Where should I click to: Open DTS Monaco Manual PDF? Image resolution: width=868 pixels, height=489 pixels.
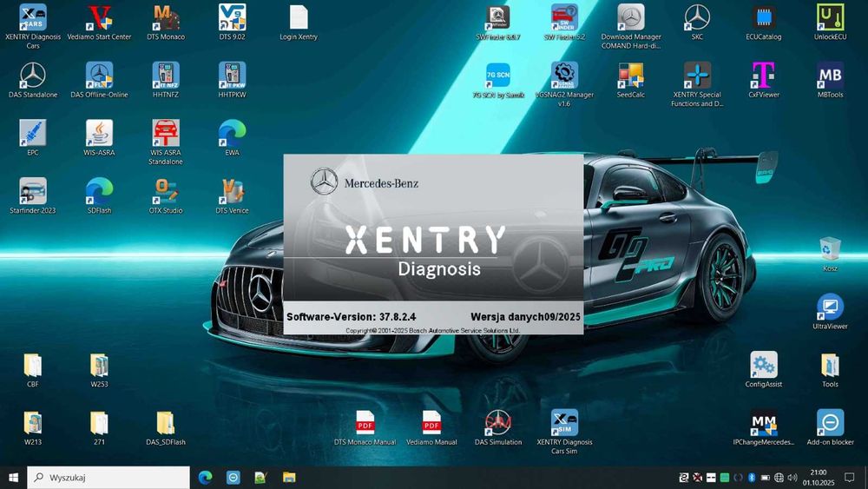coord(365,423)
